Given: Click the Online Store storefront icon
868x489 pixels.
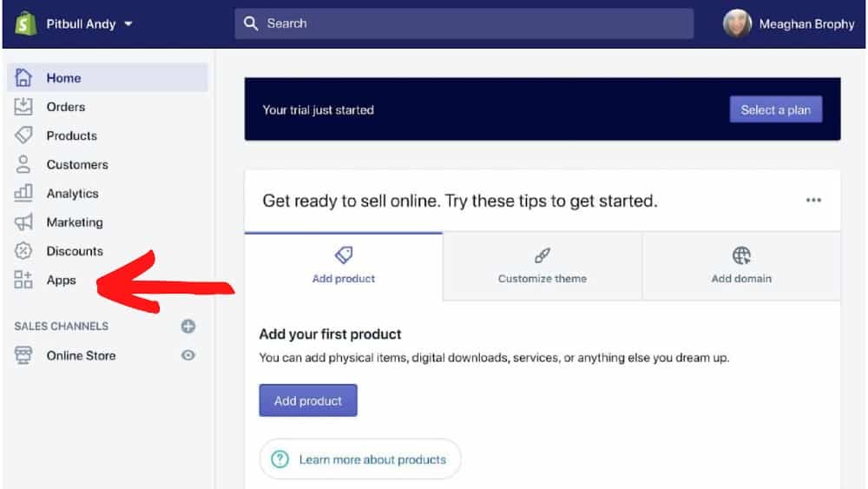Looking at the screenshot, I should click(23, 355).
